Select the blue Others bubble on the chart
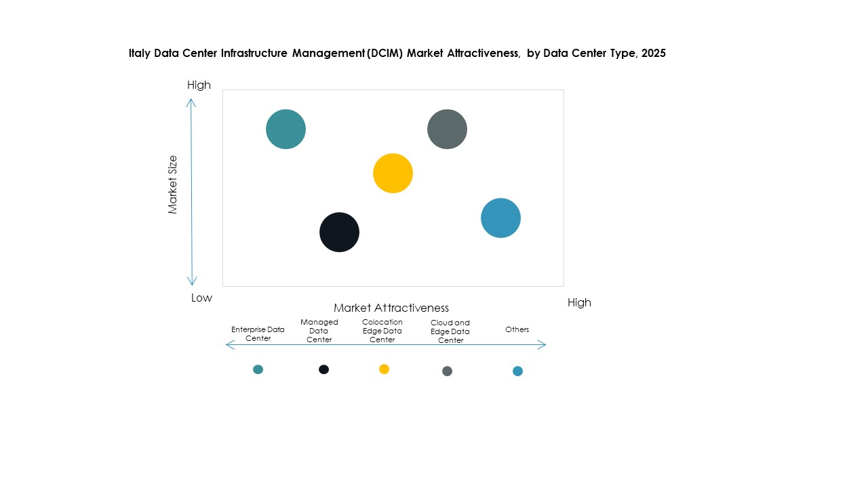The width and height of the screenshot is (868, 488). coord(500,218)
